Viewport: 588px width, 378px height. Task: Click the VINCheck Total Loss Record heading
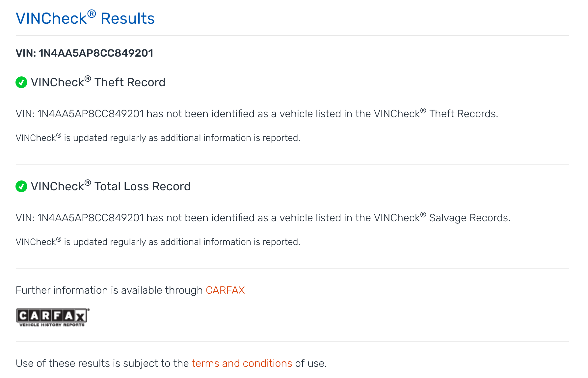pyautogui.click(x=110, y=187)
